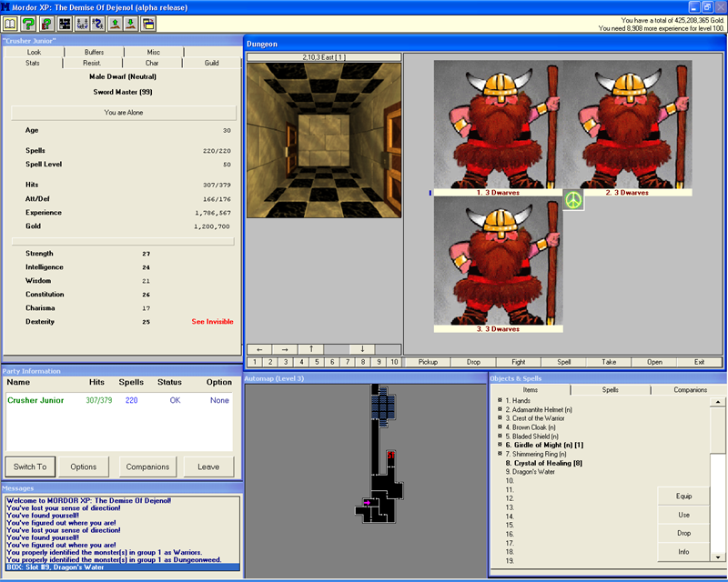Click the move forward up arrow button

coord(311,348)
